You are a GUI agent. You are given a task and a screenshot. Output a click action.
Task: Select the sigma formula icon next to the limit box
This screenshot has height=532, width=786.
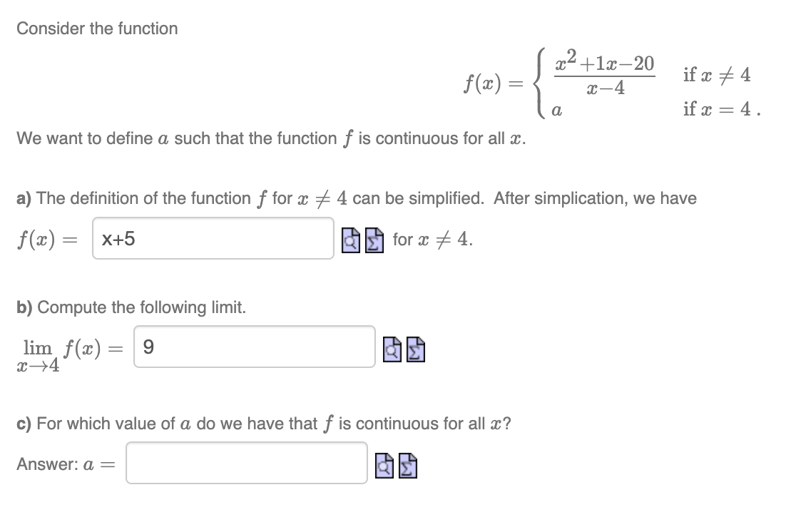(414, 349)
